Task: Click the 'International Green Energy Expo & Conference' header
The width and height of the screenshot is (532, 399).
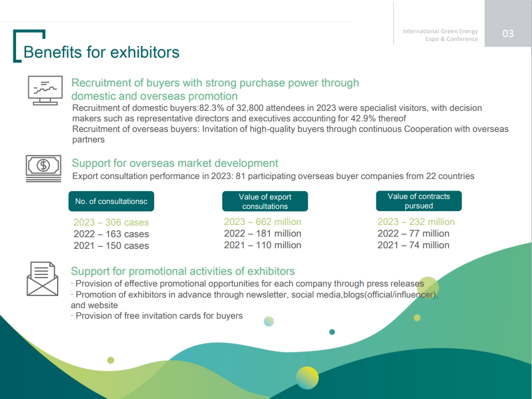Action: [440, 35]
